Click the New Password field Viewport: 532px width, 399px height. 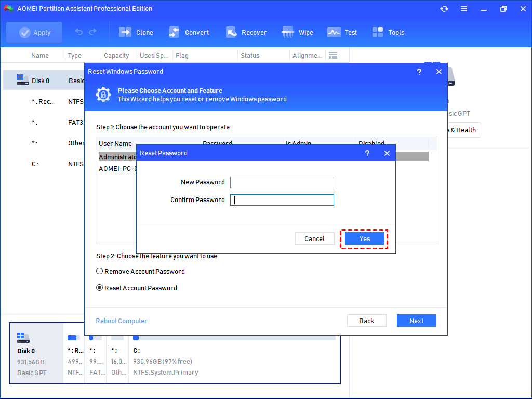click(282, 182)
